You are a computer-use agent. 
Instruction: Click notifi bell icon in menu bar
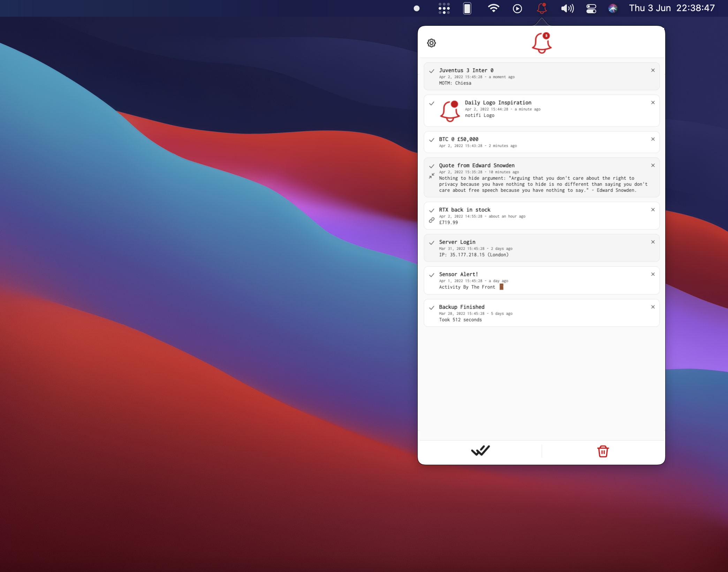tap(541, 8)
